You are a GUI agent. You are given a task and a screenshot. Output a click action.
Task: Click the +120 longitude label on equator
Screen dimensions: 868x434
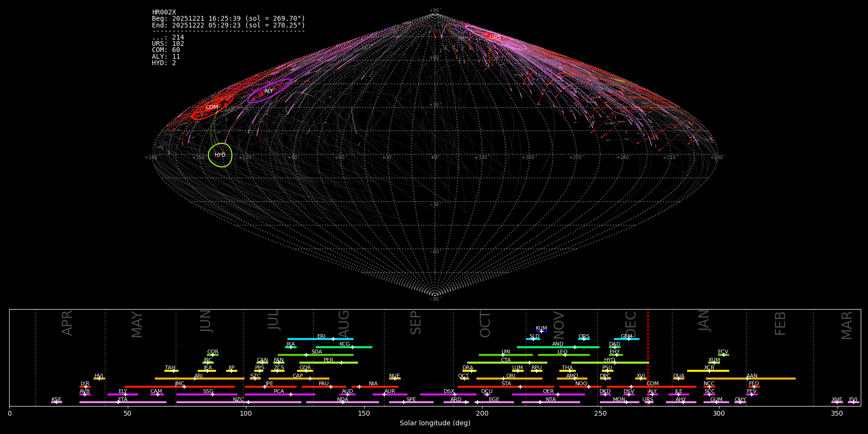point(245,158)
